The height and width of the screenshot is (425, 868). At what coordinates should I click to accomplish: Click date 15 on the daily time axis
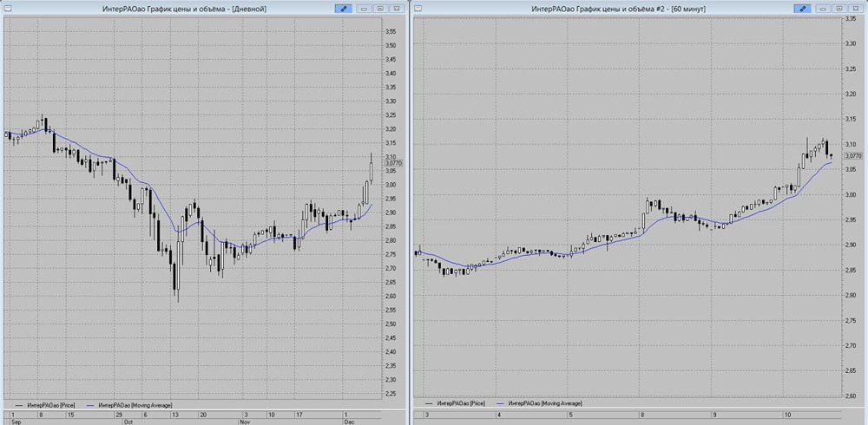click(69, 415)
